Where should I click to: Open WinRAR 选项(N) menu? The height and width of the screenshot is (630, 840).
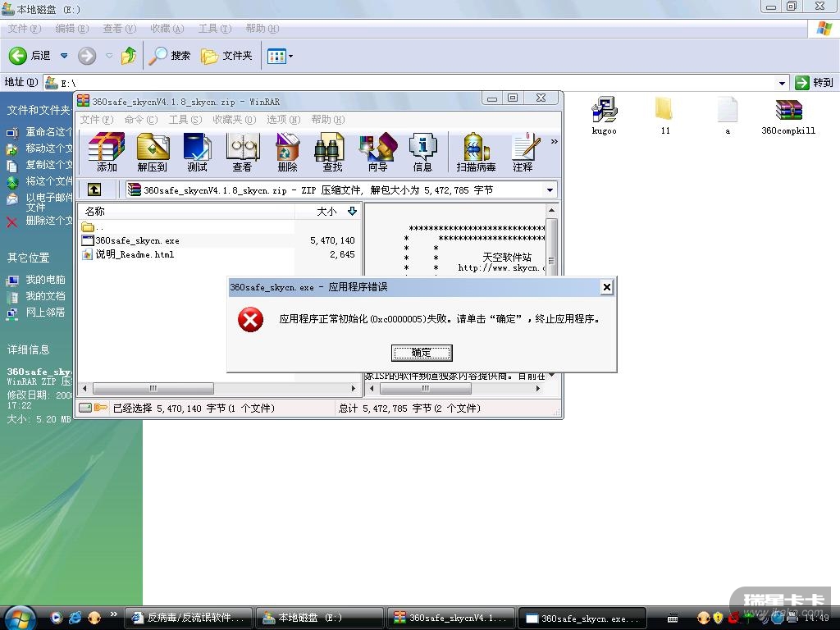tap(283, 120)
